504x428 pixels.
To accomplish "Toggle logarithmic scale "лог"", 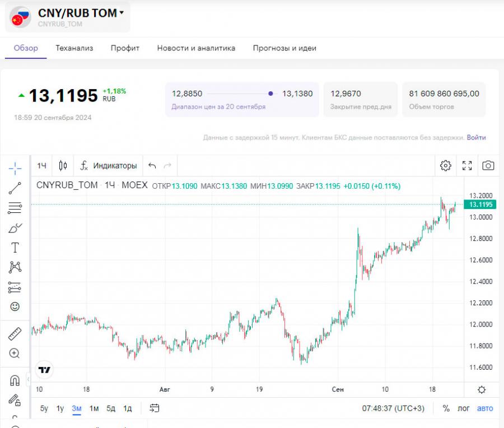I will coord(464,408).
